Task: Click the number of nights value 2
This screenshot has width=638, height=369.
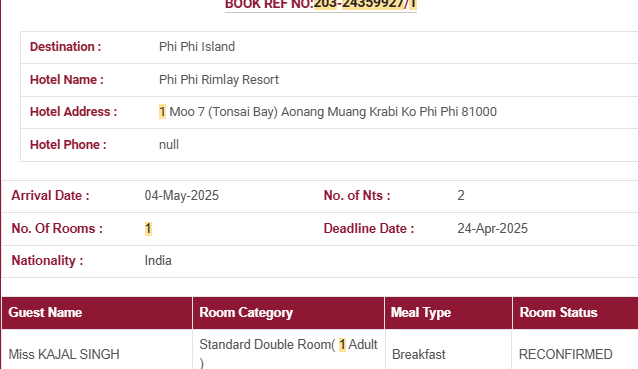Action: 461,196
